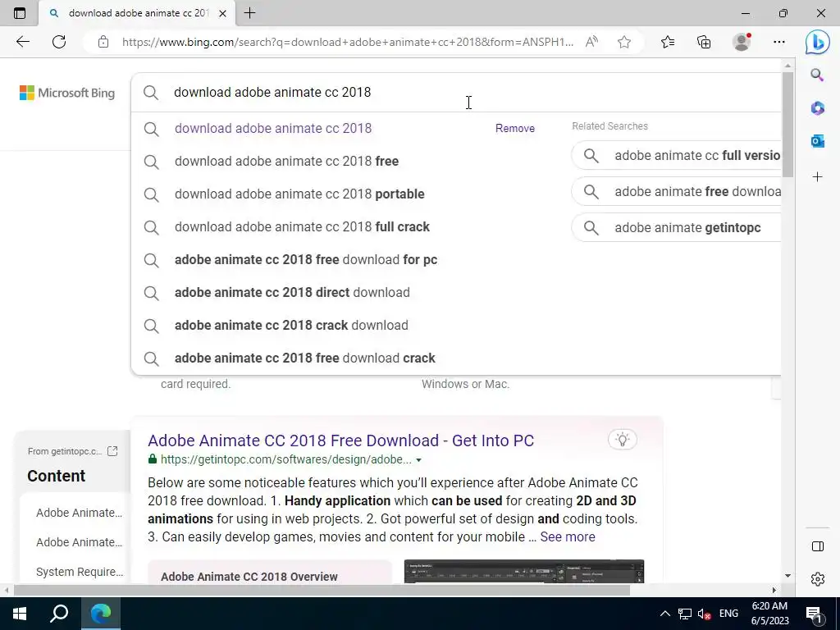Click the vertical page scrollbar
840x630 pixels.
tap(787, 125)
